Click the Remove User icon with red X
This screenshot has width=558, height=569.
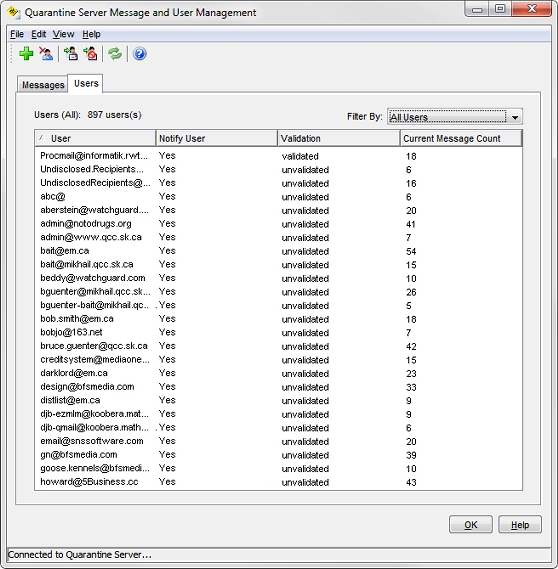46,54
